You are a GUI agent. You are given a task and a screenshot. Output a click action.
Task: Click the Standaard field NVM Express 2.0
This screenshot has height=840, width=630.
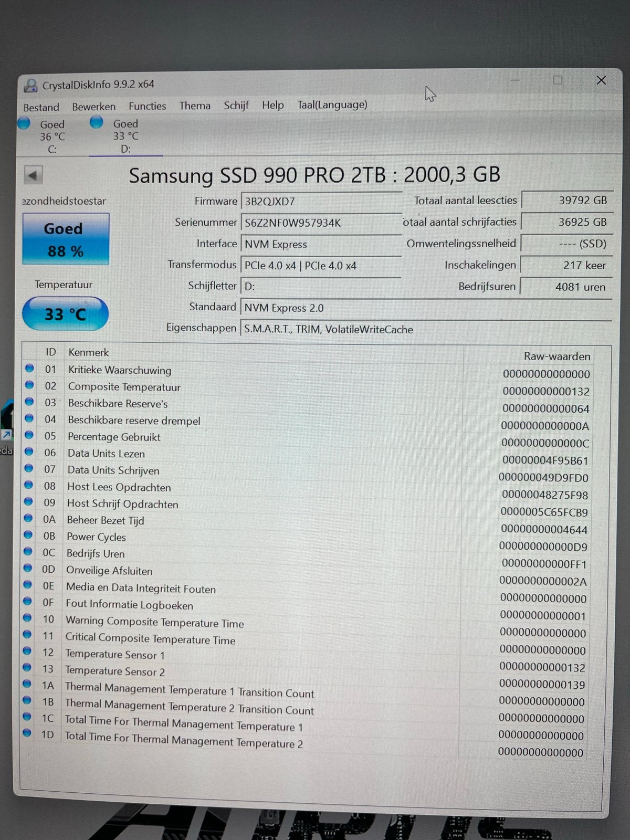coord(426,308)
